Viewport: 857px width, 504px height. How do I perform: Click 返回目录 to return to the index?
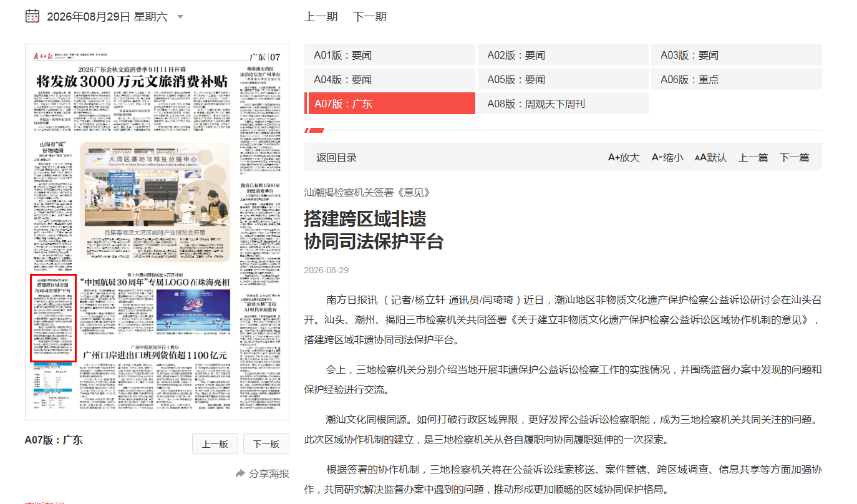pyautogui.click(x=336, y=157)
